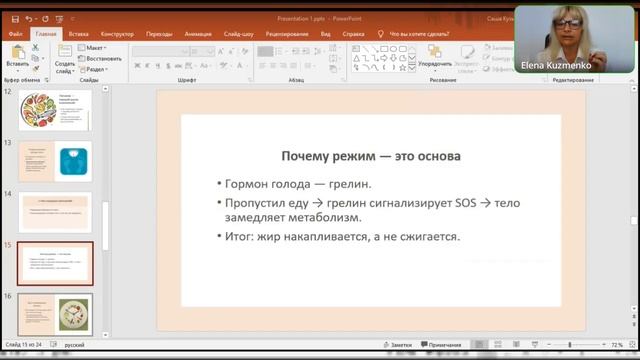Toggle bold Ж formatting
The width and height of the screenshot is (640, 360).
point(138,66)
